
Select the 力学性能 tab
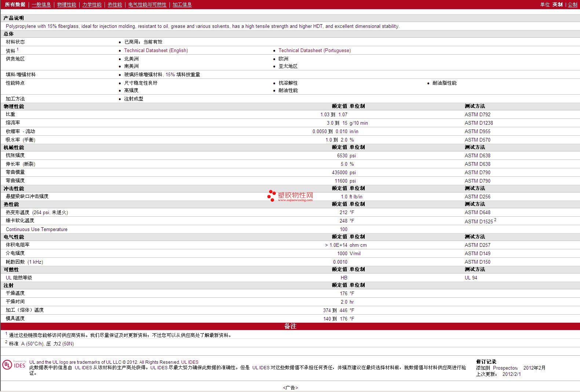92,4
